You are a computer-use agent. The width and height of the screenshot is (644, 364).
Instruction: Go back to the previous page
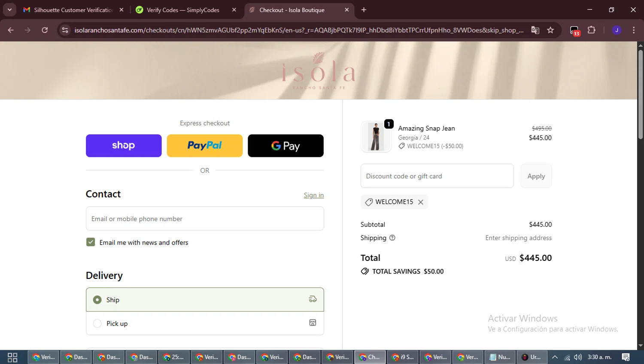tap(11, 30)
